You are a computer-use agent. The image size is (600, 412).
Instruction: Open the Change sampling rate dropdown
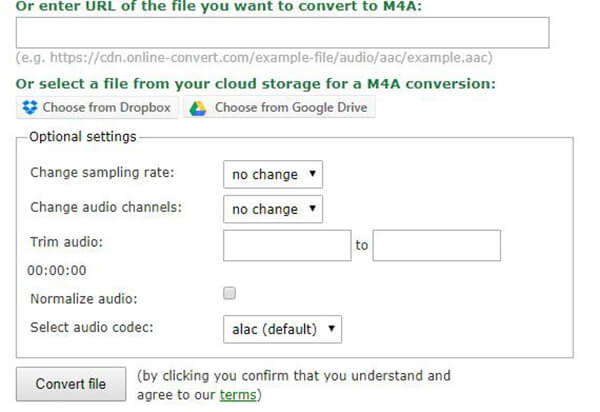tap(273, 174)
